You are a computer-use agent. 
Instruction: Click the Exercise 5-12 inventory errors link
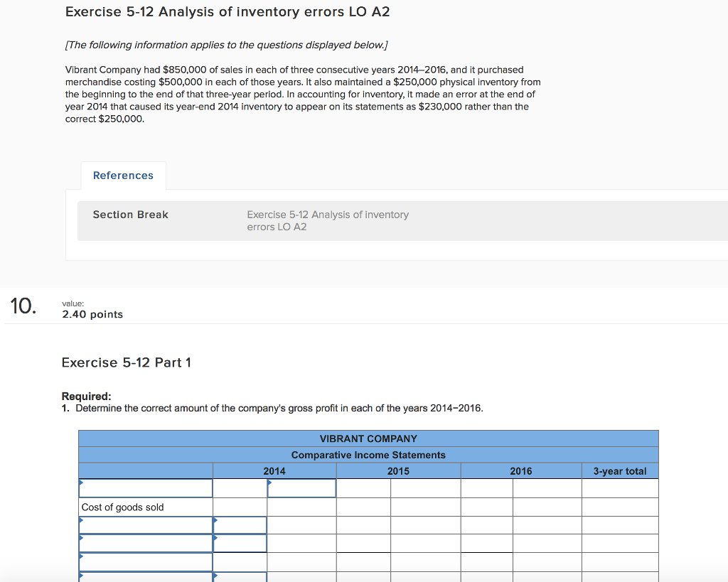point(328,220)
